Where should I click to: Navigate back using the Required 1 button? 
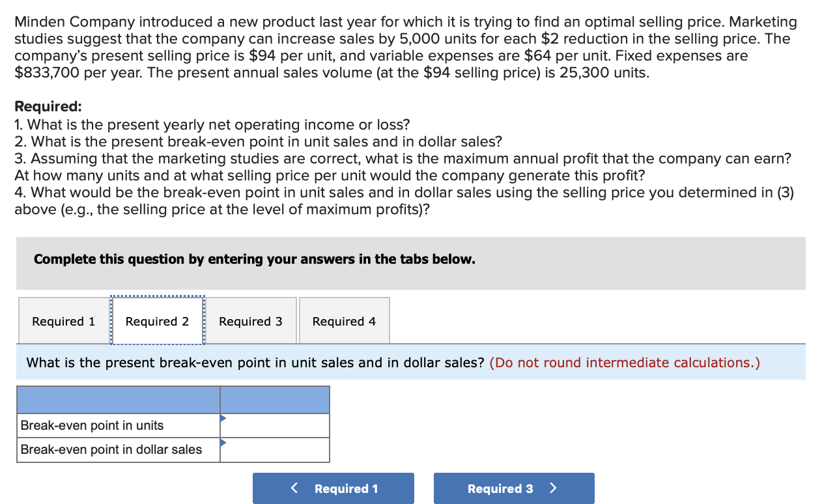[x=333, y=488]
